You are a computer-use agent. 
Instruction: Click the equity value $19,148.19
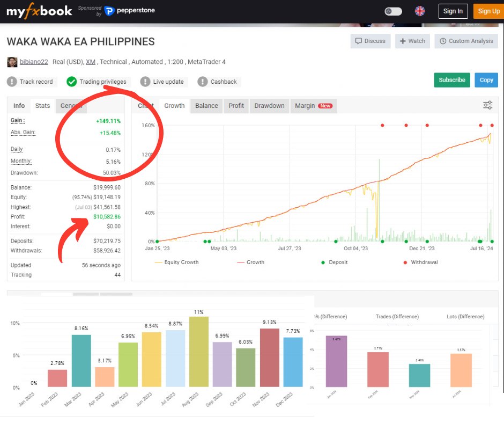[x=107, y=197]
